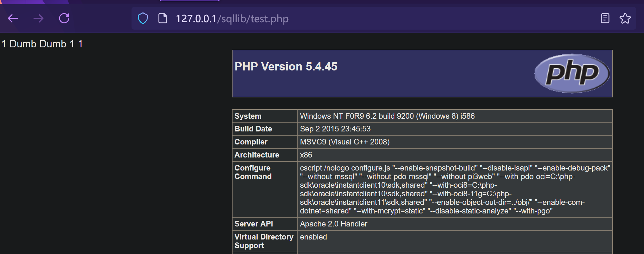The height and width of the screenshot is (254, 644).
Task: Click the PHP logo image
Action: pyautogui.click(x=571, y=73)
